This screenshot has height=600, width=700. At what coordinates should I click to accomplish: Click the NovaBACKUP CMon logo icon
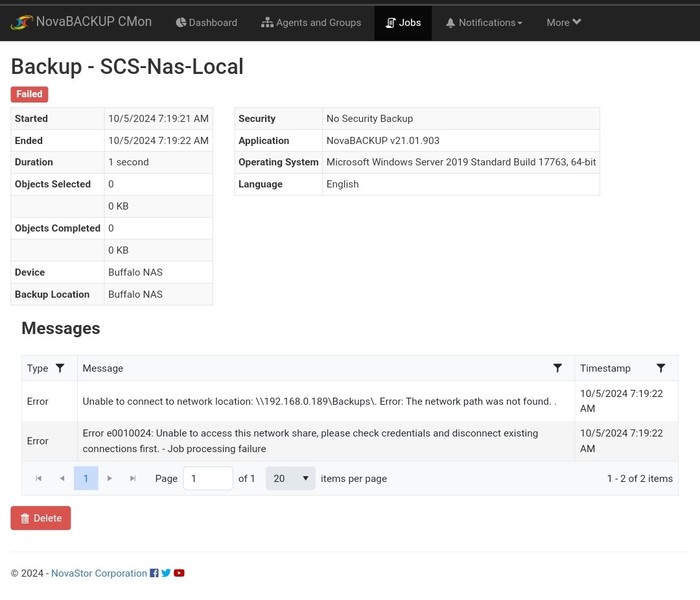pos(22,22)
